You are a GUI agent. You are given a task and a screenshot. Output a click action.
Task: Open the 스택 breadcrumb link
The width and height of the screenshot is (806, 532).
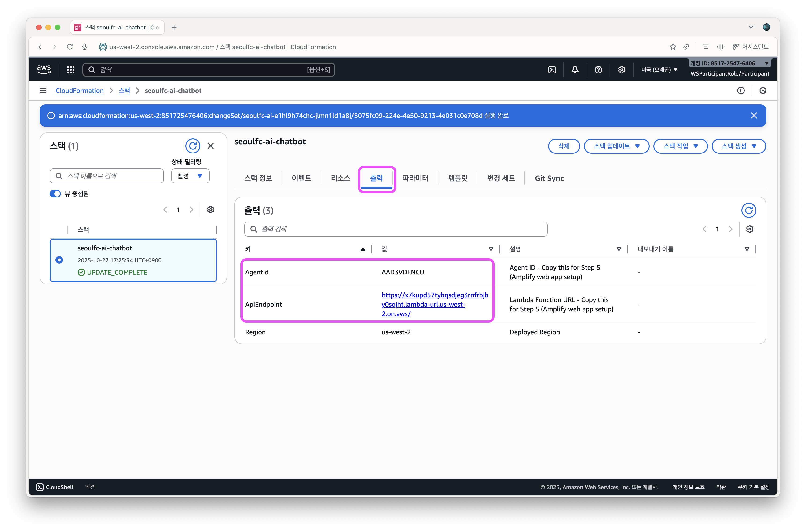coord(124,91)
